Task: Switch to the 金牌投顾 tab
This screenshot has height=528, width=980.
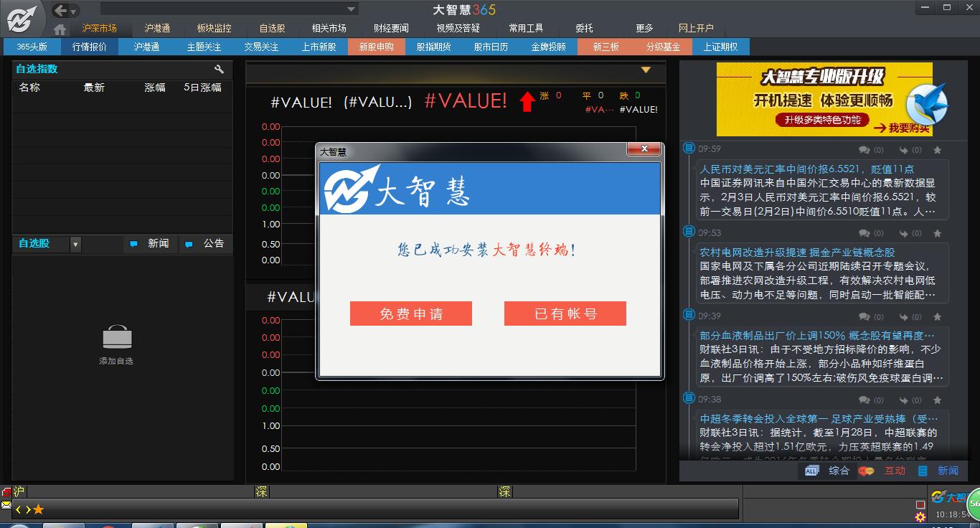Action: tap(549, 47)
